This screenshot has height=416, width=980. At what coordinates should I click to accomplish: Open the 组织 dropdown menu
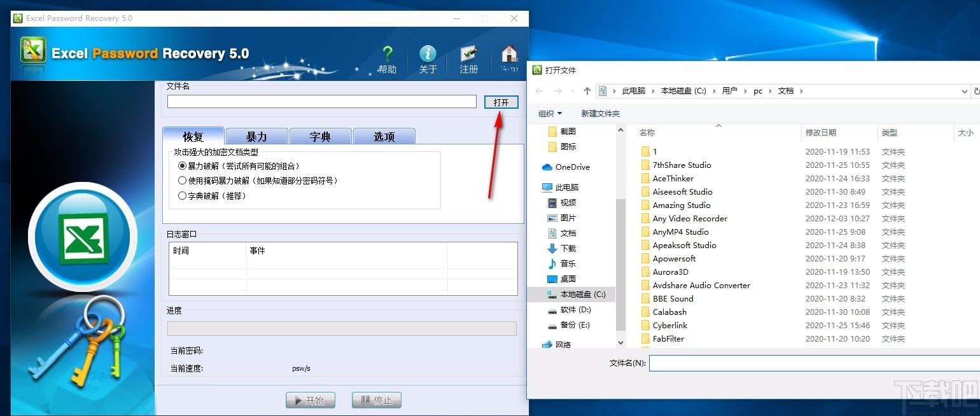[550, 114]
